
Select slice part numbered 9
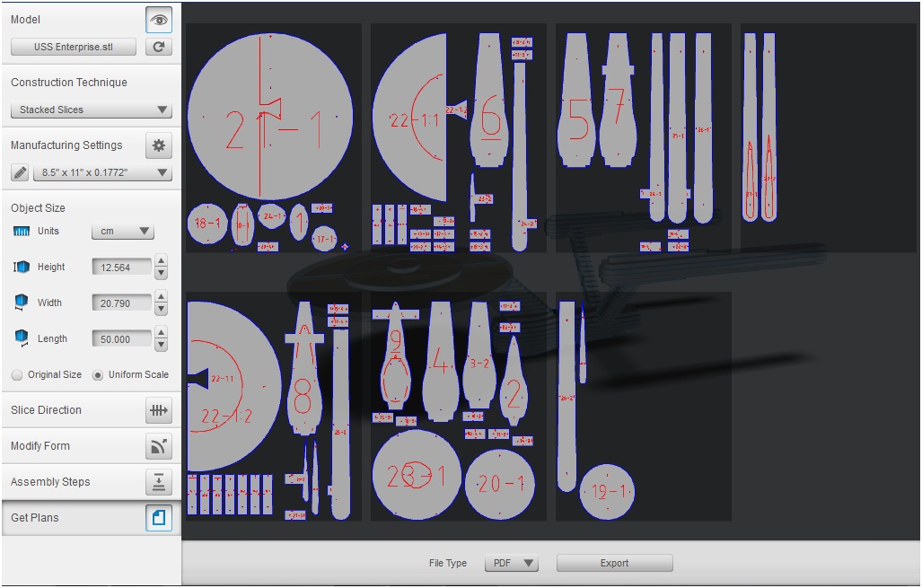click(396, 355)
